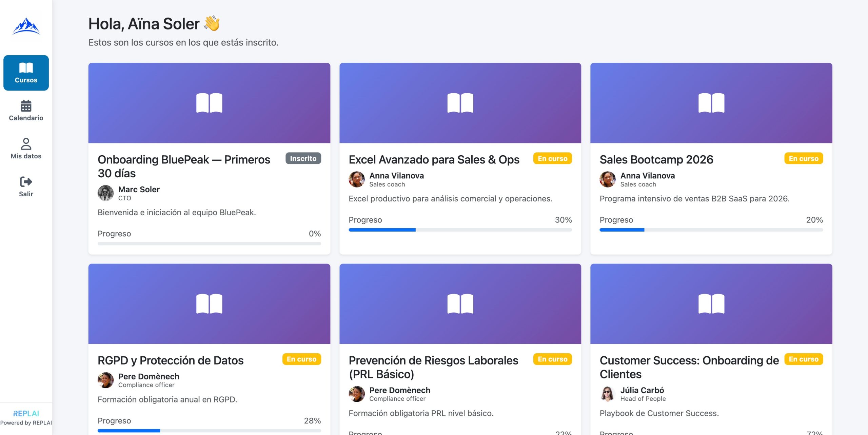Click Salir to log out

tap(26, 186)
